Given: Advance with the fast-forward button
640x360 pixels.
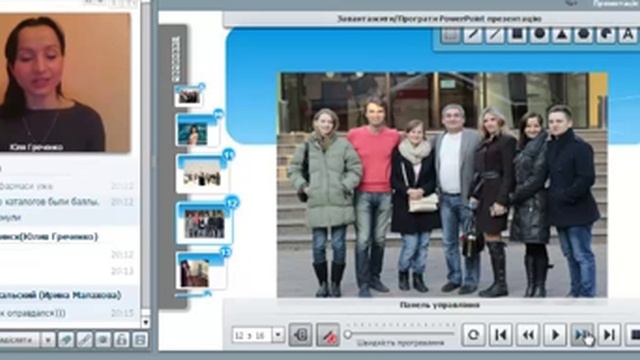Looking at the screenshot, I should pyautogui.click(x=582, y=335).
